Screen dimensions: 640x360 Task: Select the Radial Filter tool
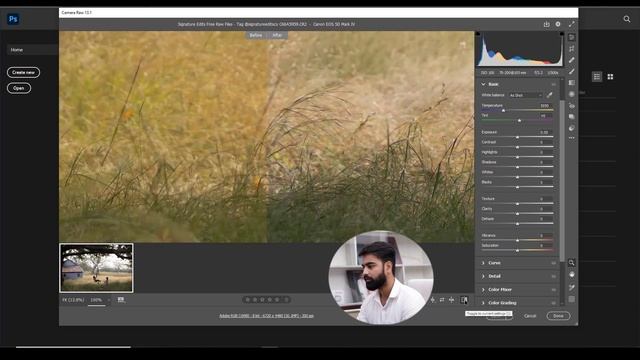point(571,94)
